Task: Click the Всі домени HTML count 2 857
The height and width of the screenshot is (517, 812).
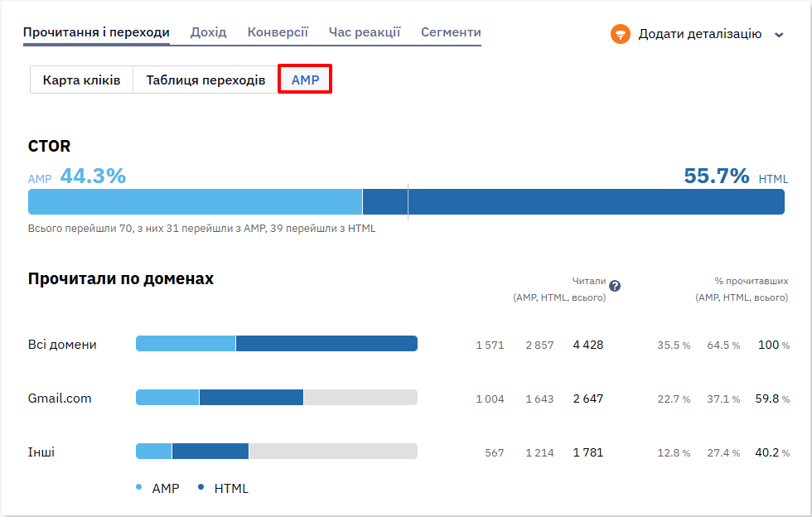Action: [539, 345]
